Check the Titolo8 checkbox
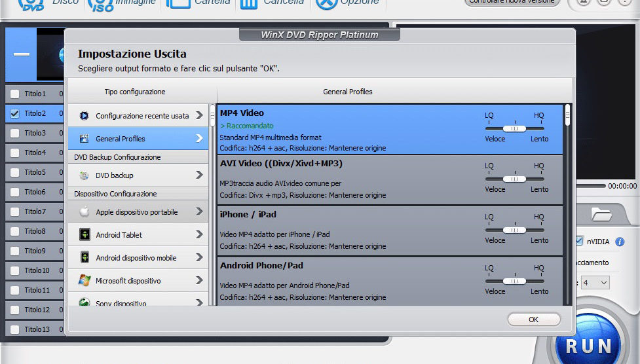The width and height of the screenshot is (640, 364). click(14, 231)
